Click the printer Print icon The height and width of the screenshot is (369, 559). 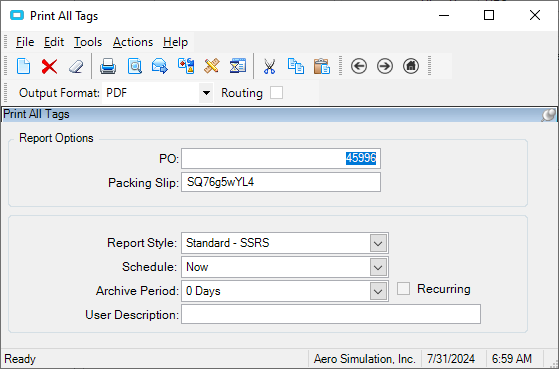108,66
